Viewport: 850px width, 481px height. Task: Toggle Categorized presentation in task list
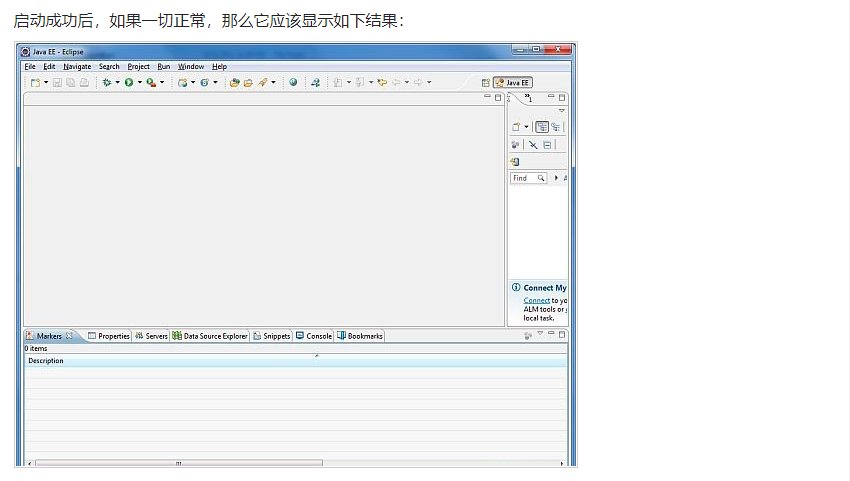(x=542, y=127)
